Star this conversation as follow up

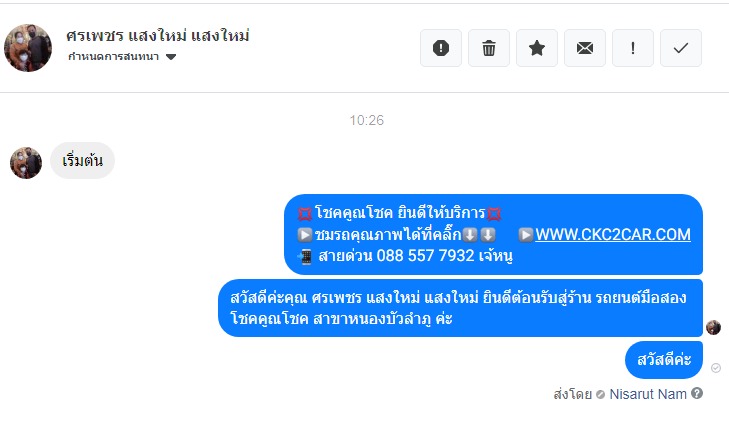537,48
